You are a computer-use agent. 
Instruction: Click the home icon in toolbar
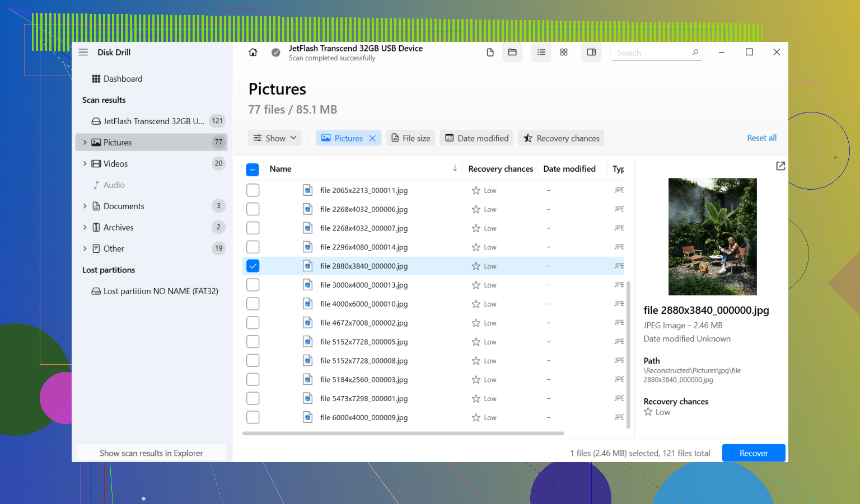(x=253, y=52)
